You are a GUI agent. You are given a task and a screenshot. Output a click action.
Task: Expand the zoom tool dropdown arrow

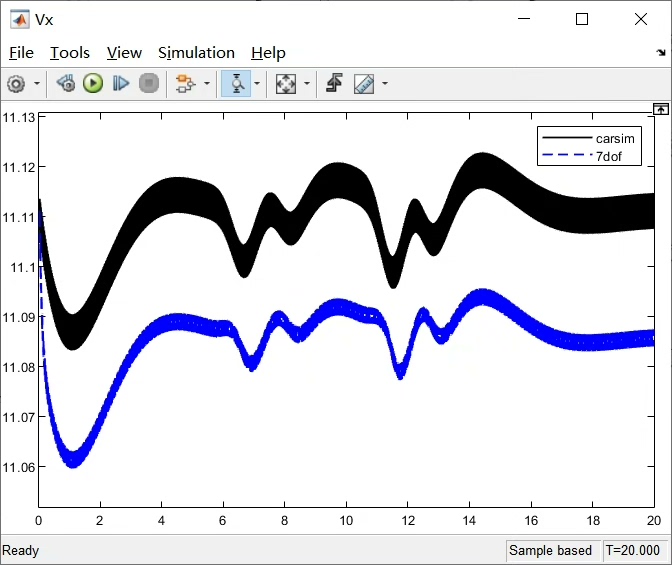point(257,83)
